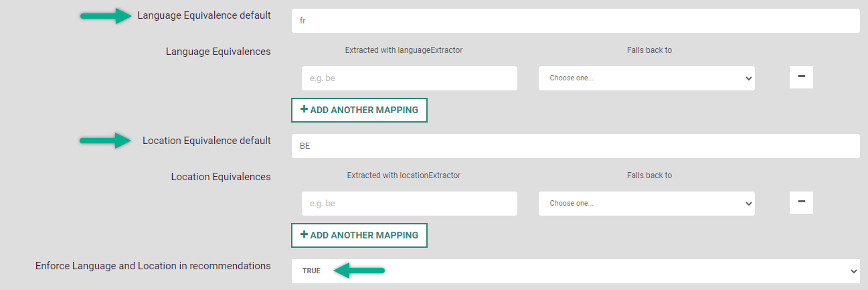
Task: Add another language equivalence mapping
Action: (x=359, y=110)
